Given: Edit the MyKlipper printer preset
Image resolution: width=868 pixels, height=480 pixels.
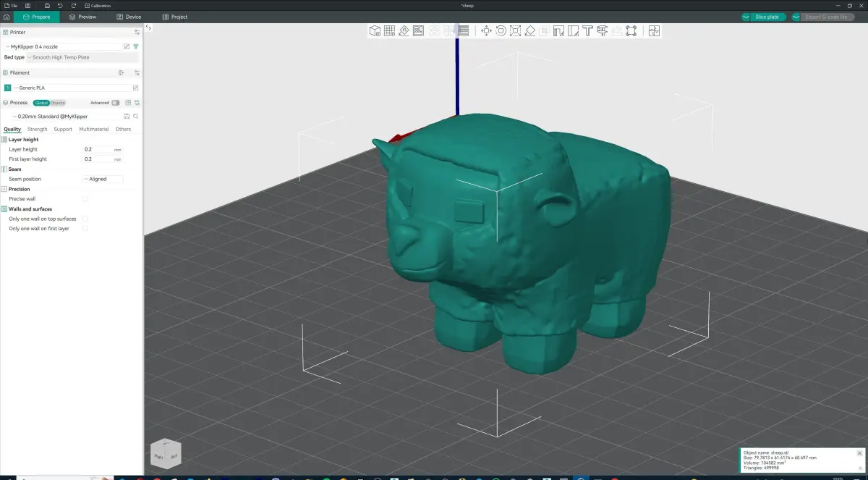Looking at the screenshot, I should click(127, 46).
